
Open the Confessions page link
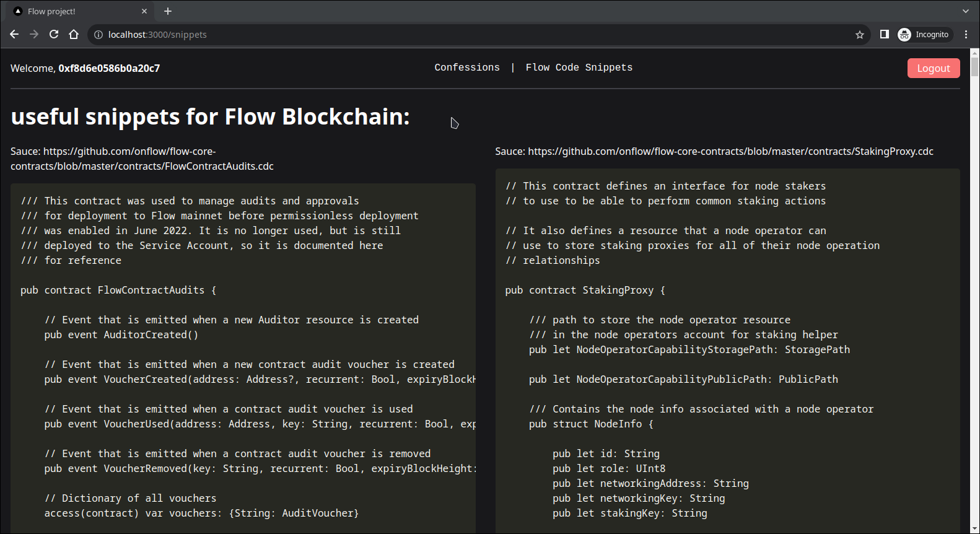click(x=467, y=68)
